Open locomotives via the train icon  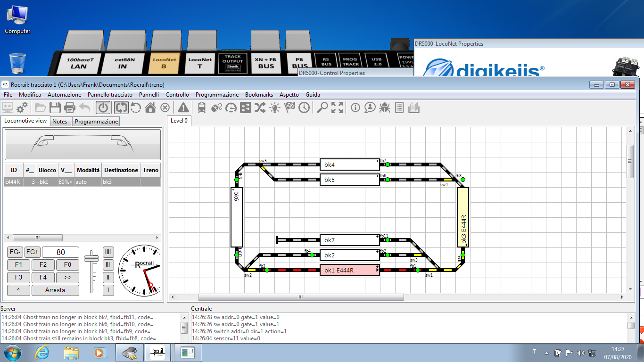(x=202, y=107)
